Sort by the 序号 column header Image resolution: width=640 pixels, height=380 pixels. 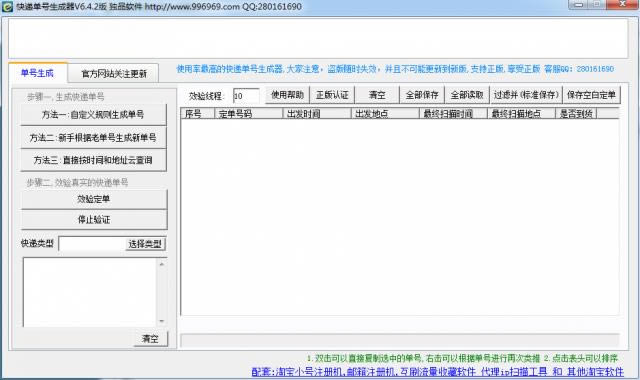point(198,114)
